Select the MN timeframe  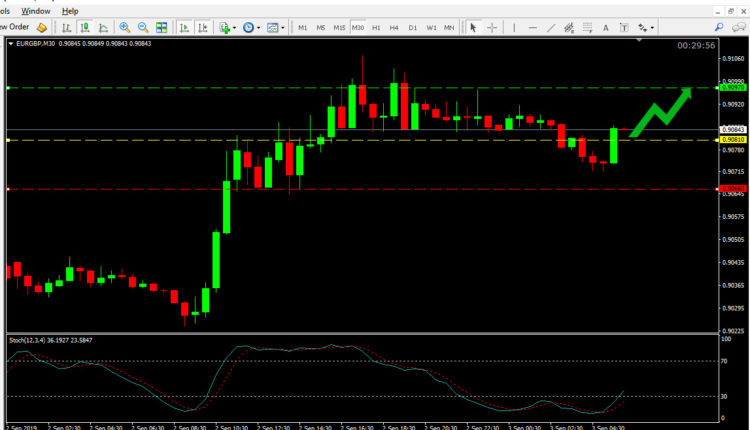coord(449,28)
